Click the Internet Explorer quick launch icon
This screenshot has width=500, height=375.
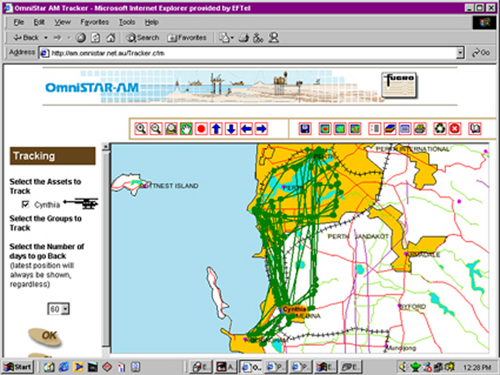(x=64, y=367)
